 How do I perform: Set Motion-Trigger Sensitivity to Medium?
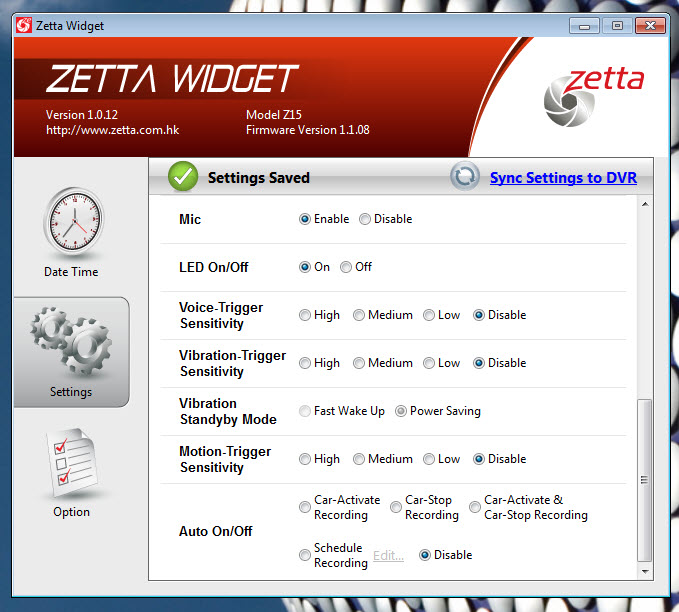359,459
